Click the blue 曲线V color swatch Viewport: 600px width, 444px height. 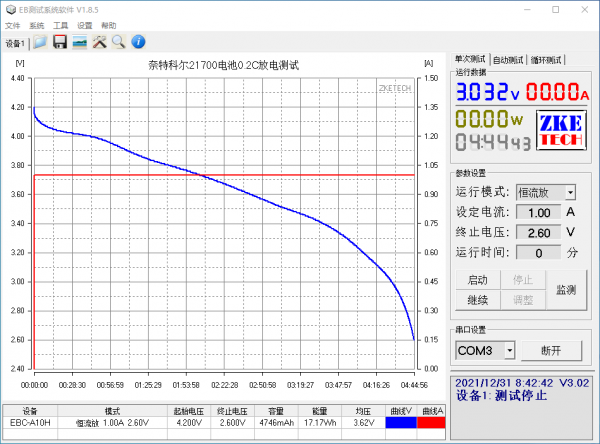coord(400,423)
